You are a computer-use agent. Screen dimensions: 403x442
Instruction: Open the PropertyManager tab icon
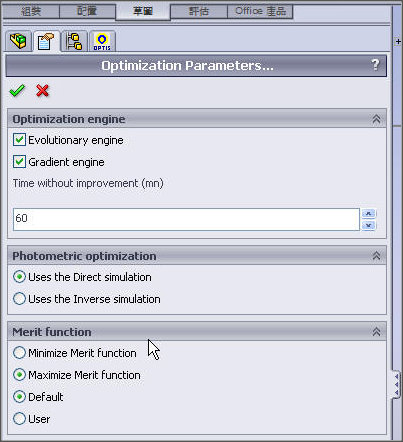46,41
